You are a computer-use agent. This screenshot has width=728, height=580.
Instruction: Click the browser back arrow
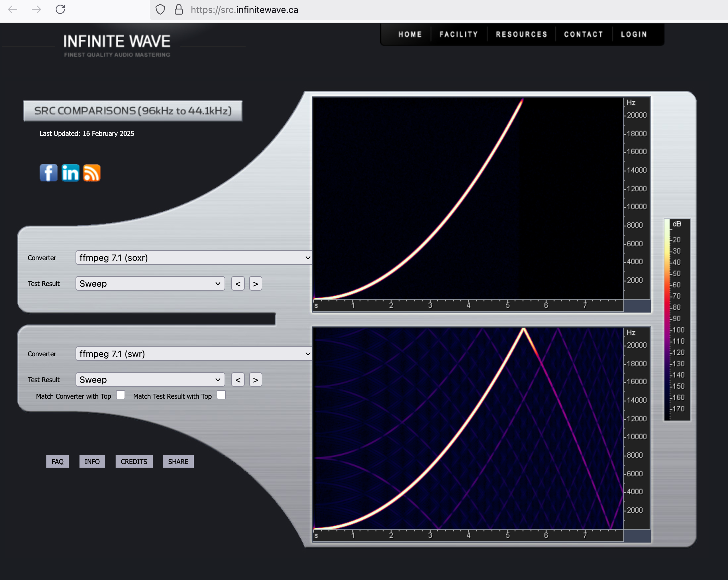pos(13,10)
